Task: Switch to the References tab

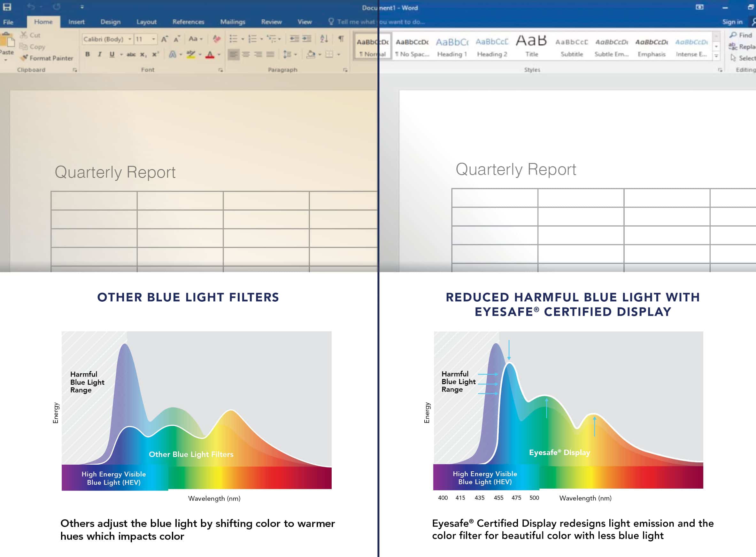Action: point(188,22)
